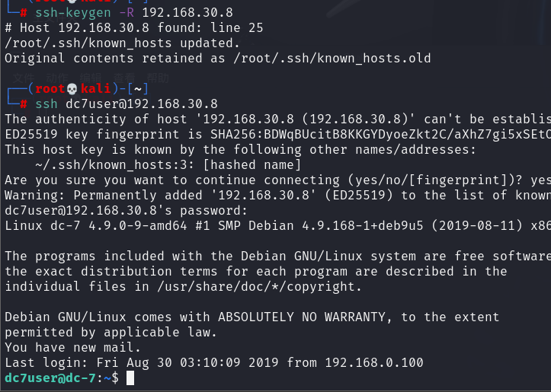Click the Last login IP 192.168.0.100
Viewport: 551px width, 392px height.
tap(374, 362)
